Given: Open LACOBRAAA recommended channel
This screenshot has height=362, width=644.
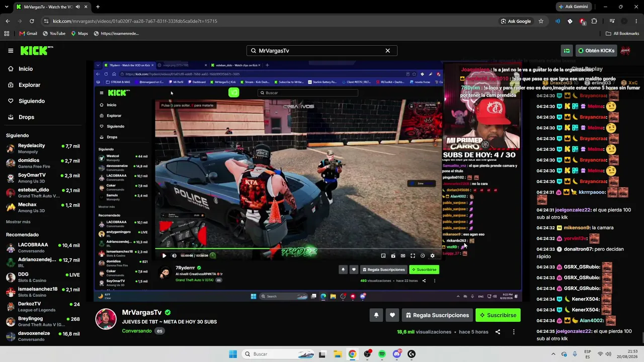Looking at the screenshot, I should pyautogui.click(x=43, y=248).
